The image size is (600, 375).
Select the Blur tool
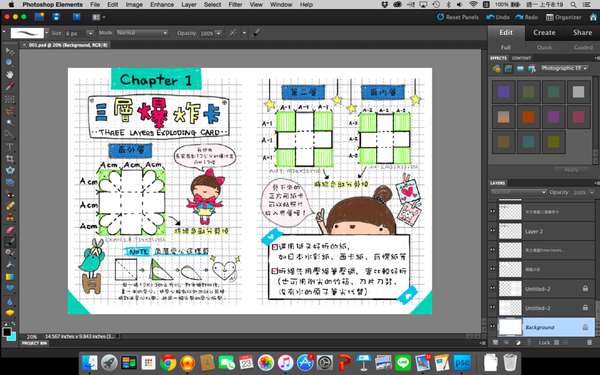point(10,302)
